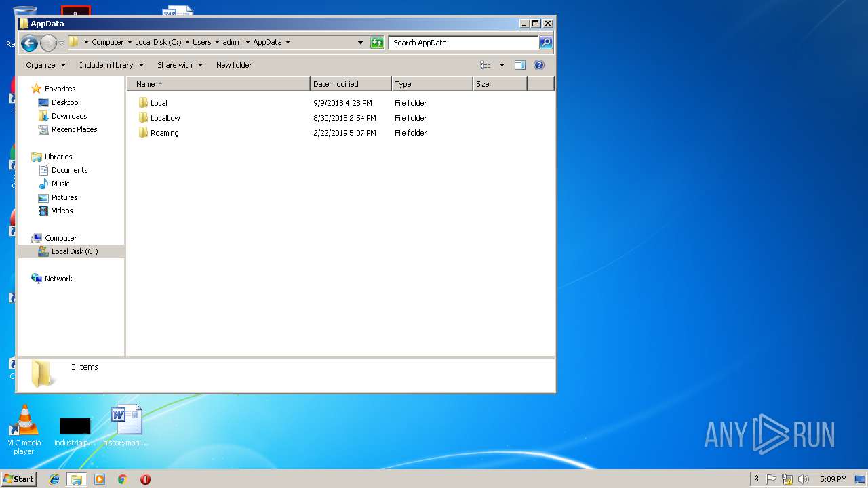Select Local Disk (C:) in the breadcrumb

pos(158,42)
